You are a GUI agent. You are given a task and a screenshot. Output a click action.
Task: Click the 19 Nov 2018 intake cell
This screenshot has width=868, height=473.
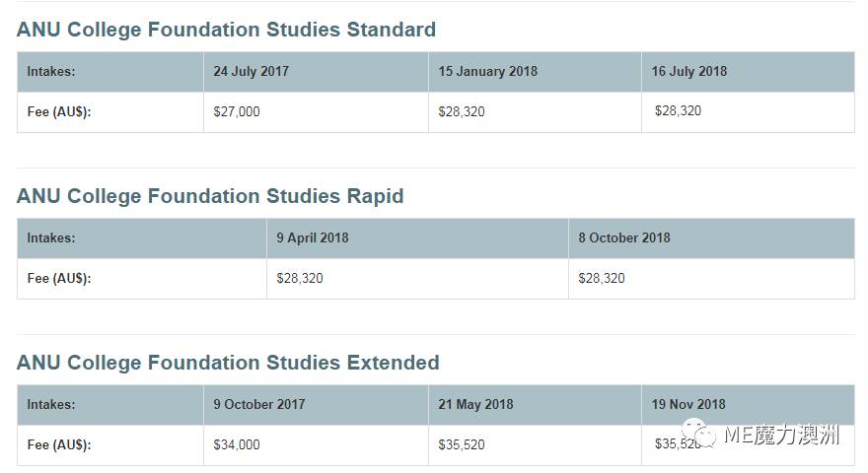coord(748,404)
